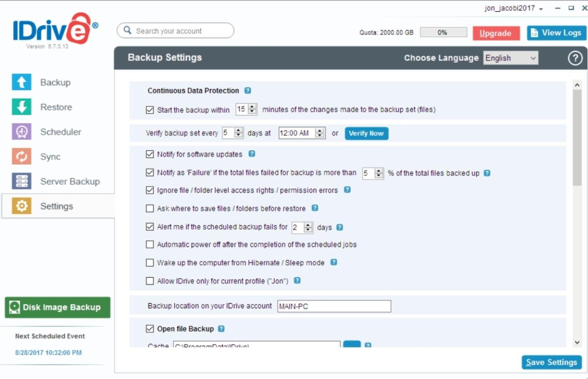Click the IDrive logo
Screen dimensions: 588x379
coord(55,29)
